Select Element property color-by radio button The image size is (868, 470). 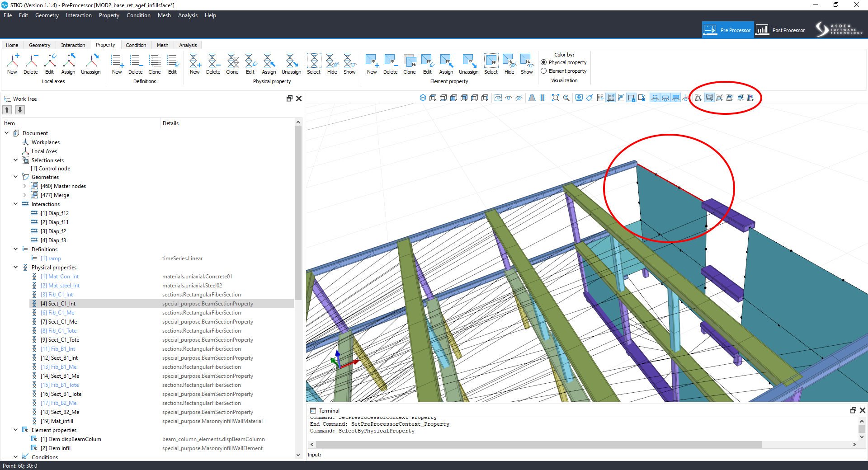pos(544,71)
